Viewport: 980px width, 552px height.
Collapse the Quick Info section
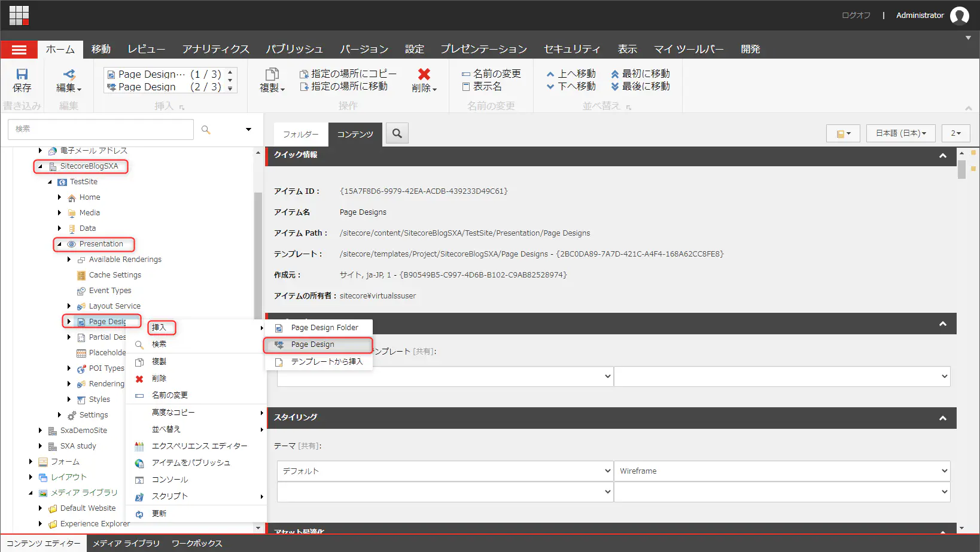943,155
